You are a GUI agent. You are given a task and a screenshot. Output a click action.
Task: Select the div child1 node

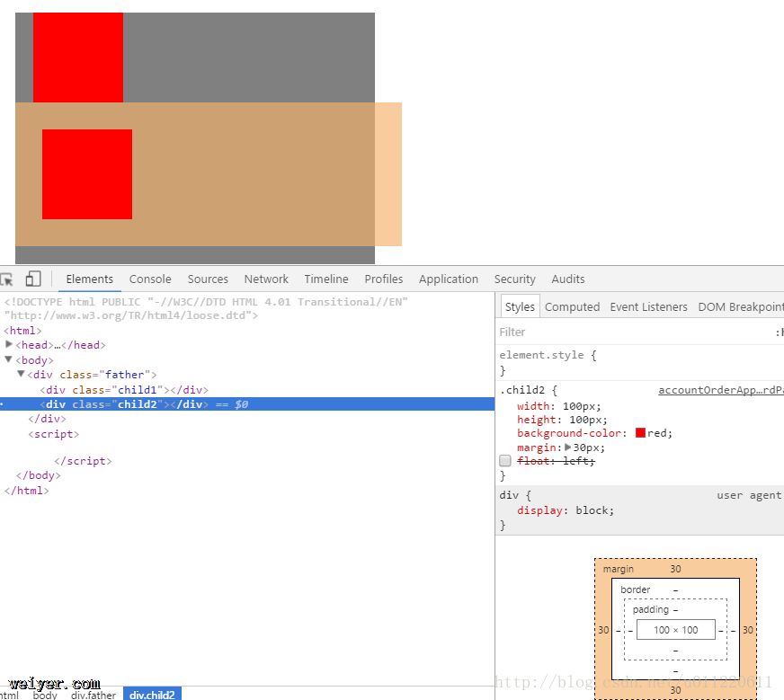(124, 390)
